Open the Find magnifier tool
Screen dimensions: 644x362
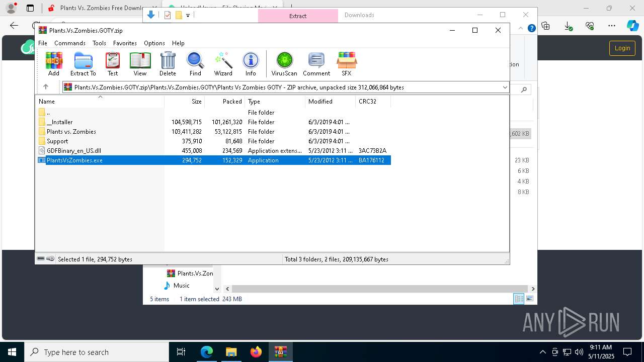pyautogui.click(x=195, y=64)
